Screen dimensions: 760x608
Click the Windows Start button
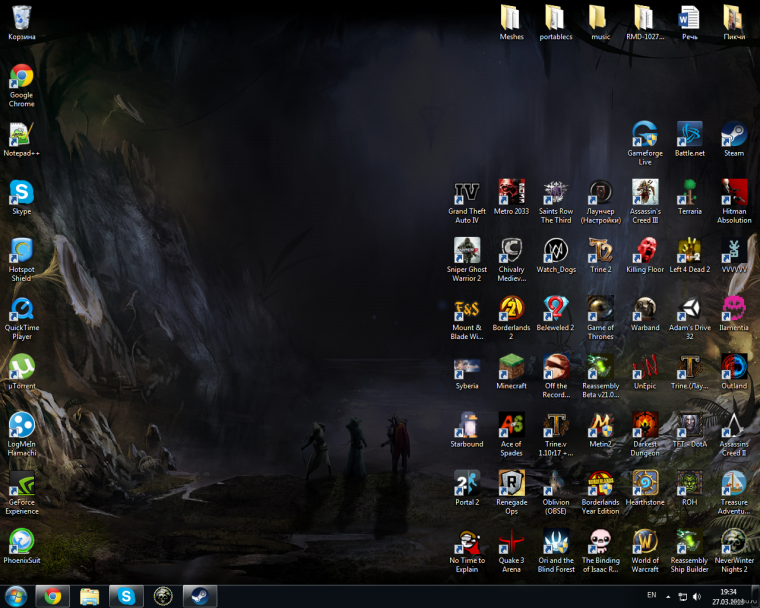click(x=15, y=596)
